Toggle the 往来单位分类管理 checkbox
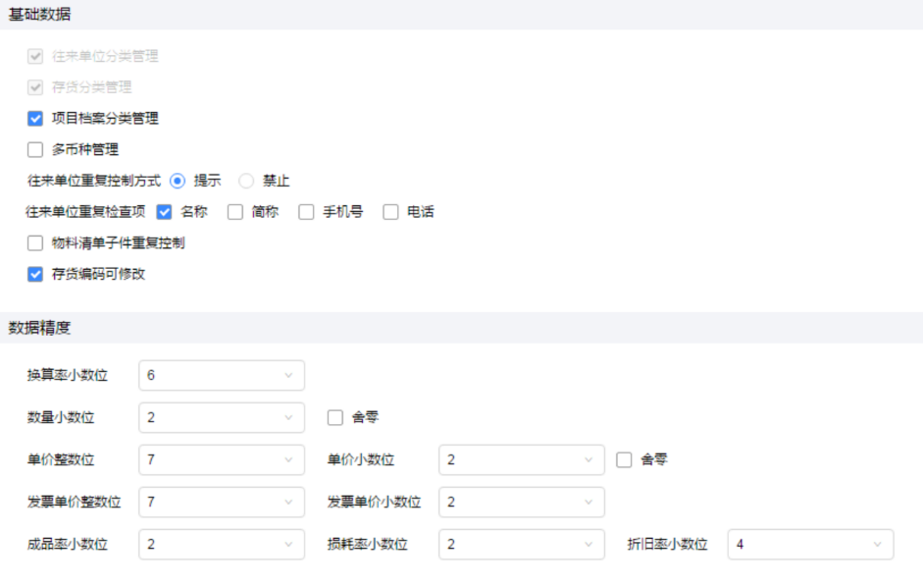 click(35, 56)
